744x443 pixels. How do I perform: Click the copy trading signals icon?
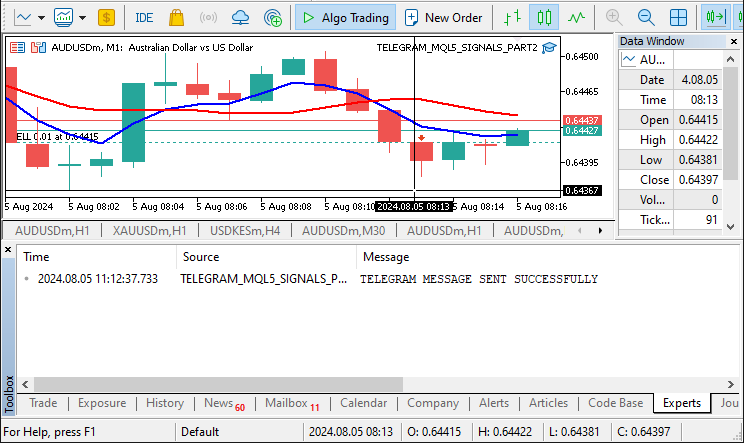(x=273, y=18)
